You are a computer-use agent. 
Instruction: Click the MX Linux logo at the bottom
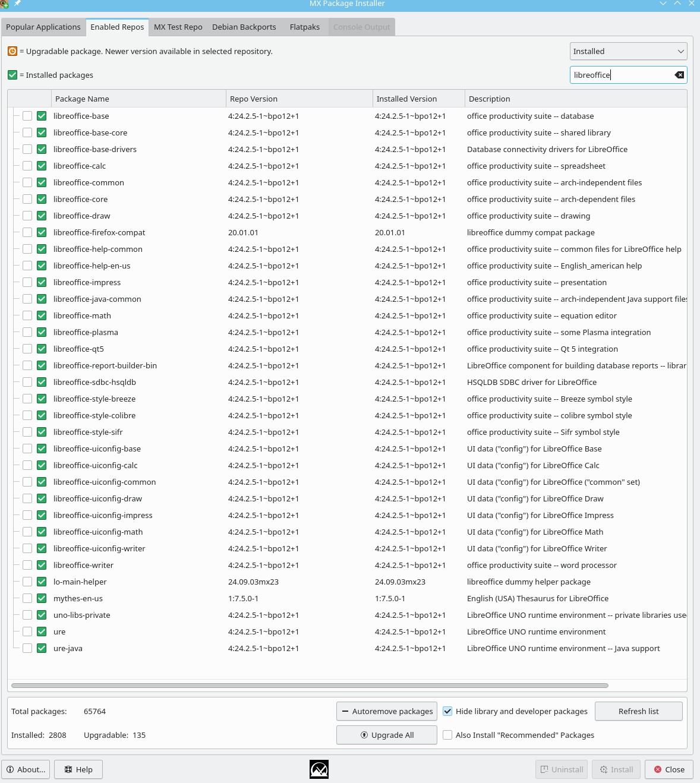pyautogui.click(x=319, y=769)
